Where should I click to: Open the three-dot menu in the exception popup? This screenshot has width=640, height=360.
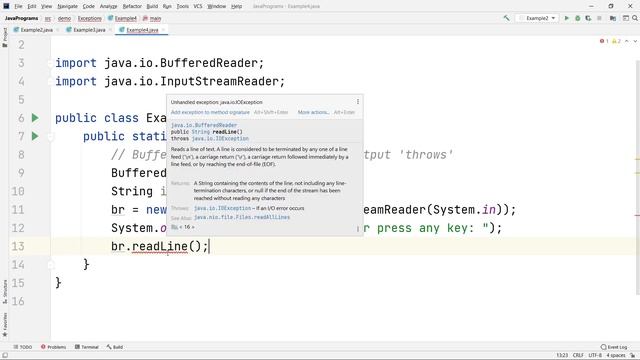click(x=358, y=102)
